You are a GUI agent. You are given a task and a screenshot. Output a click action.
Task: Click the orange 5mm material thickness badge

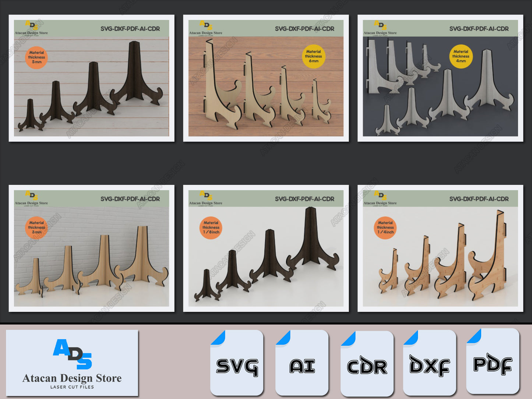(36, 57)
